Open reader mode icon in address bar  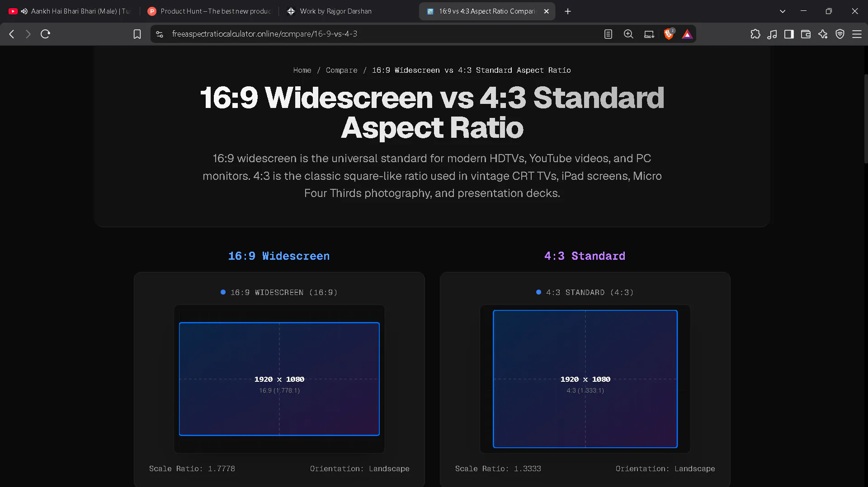coord(608,34)
